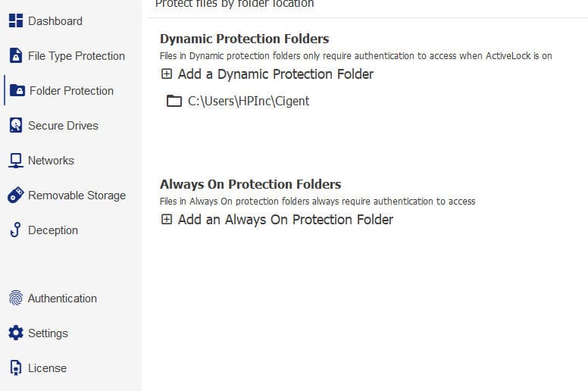Image resolution: width=588 pixels, height=391 pixels.
Task: Click the Deception hook icon
Action: tap(16, 230)
